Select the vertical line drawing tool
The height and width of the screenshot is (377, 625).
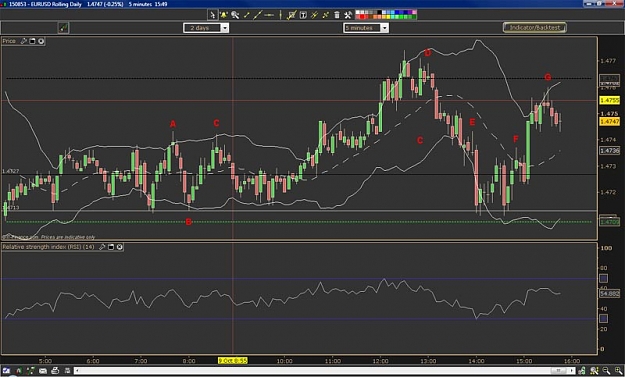(x=280, y=15)
